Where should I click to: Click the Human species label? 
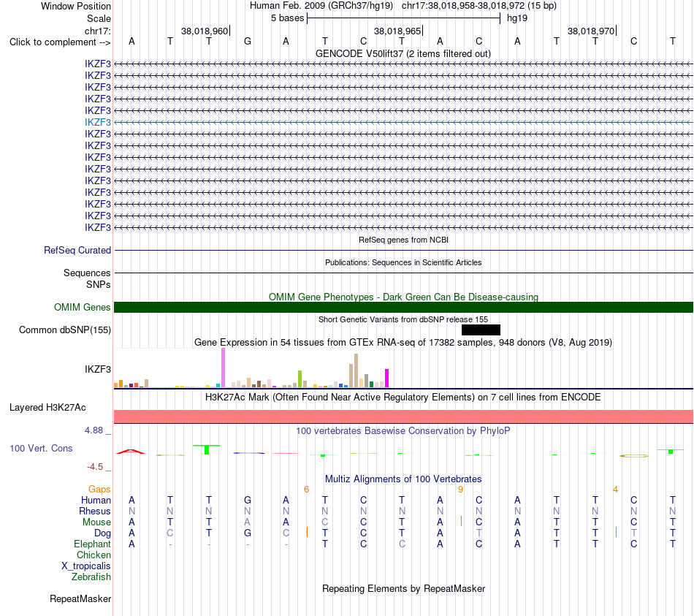96,500
